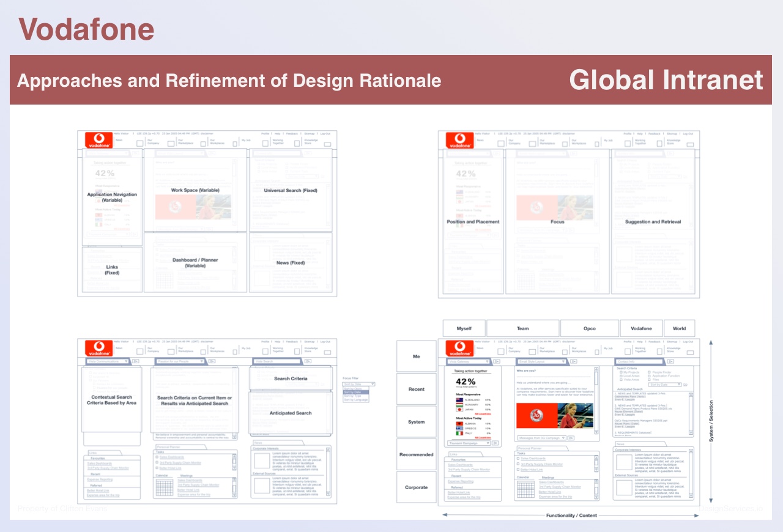The width and height of the screenshot is (783, 532).
Task: Click Go arrow beside Vista Gateway dropdown
Action: coord(496,362)
